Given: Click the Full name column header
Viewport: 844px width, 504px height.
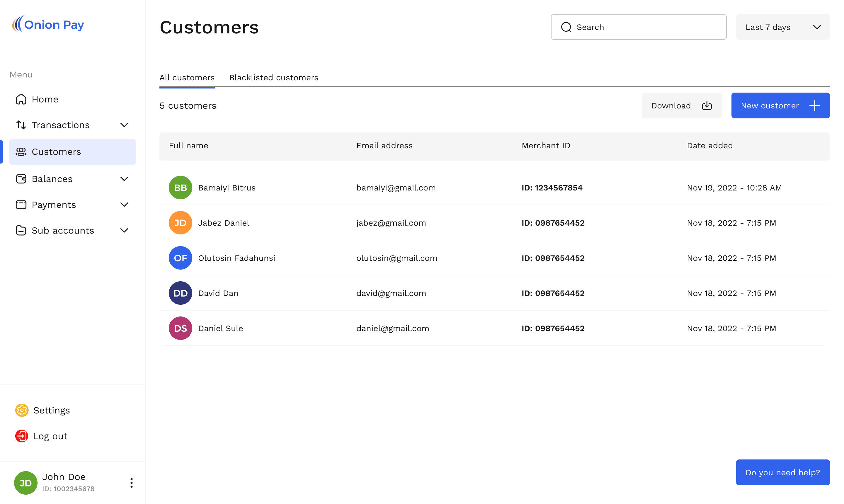Looking at the screenshot, I should (188, 146).
